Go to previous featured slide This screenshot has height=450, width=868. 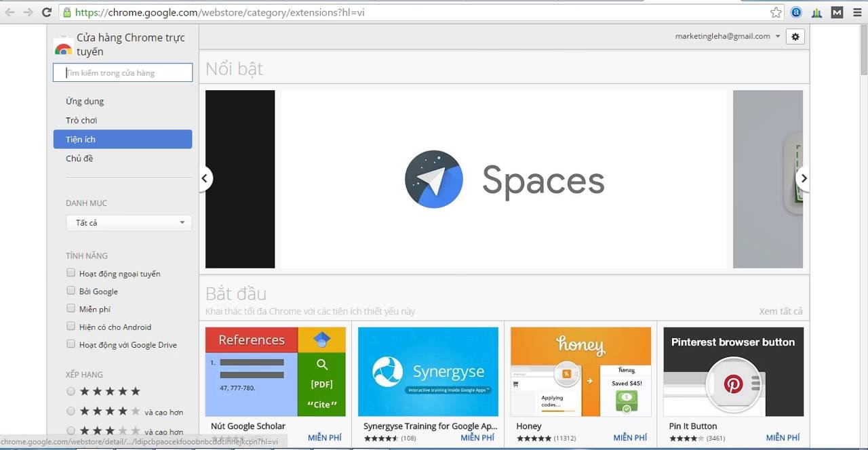[x=204, y=179]
